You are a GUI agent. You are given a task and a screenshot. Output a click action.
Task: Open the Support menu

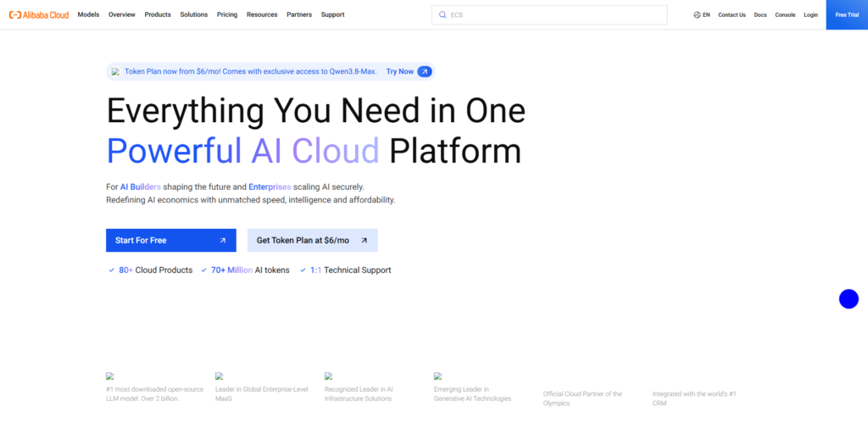pos(332,15)
